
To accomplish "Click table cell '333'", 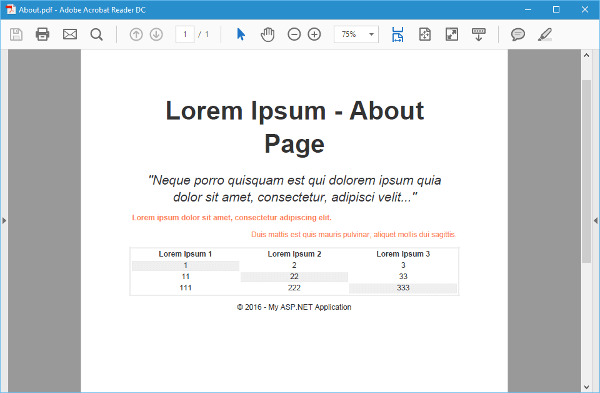I will pyautogui.click(x=403, y=288).
